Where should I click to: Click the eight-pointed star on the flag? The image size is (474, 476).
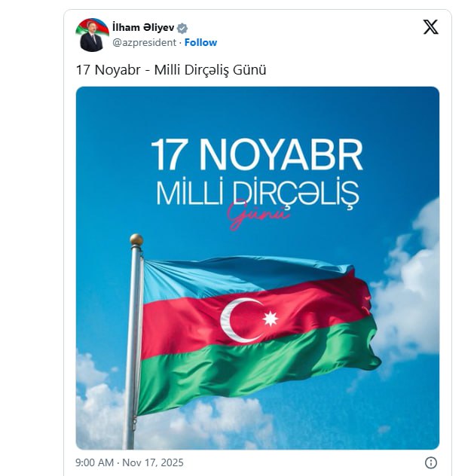[270, 318]
